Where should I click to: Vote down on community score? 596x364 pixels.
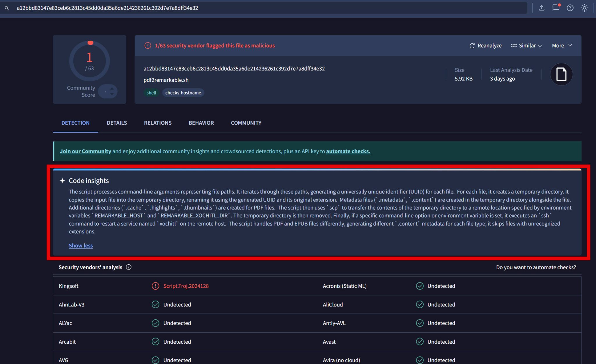tap(112, 94)
